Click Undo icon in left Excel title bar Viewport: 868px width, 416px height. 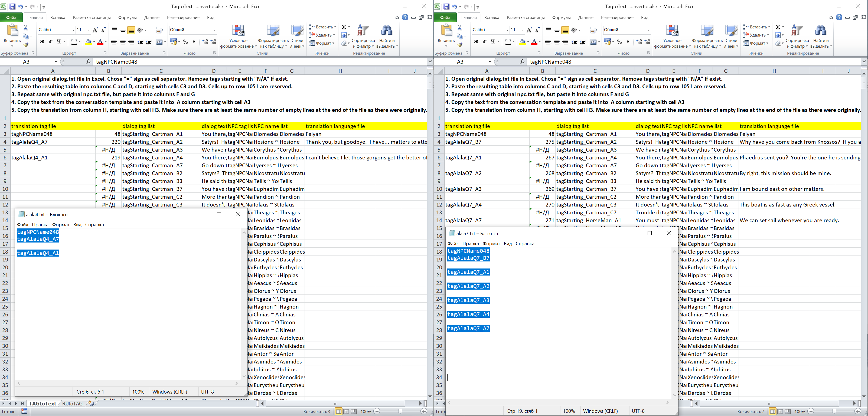[21, 6]
